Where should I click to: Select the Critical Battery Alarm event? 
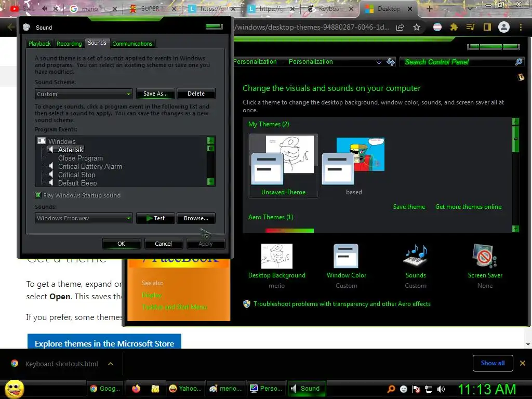click(x=90, y=166)
